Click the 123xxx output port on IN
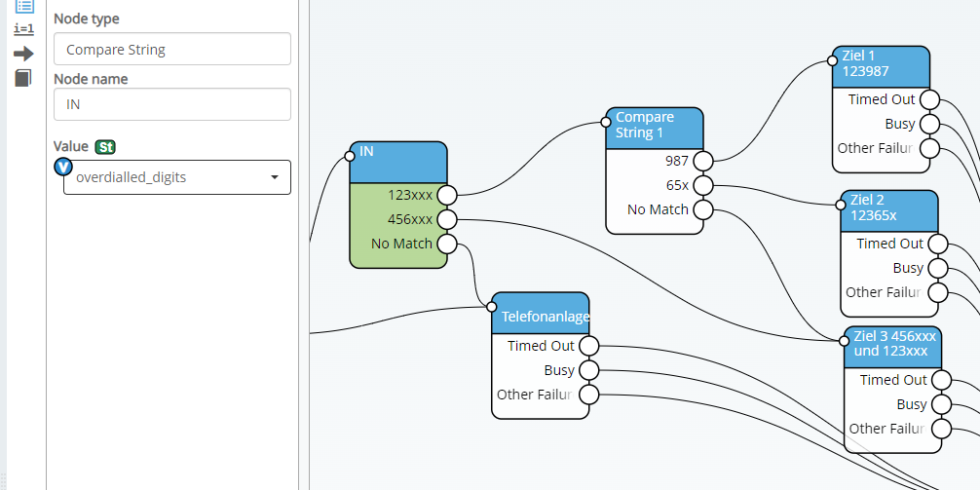The height and width of the screenshot is (490, 980). click(447, 195)
